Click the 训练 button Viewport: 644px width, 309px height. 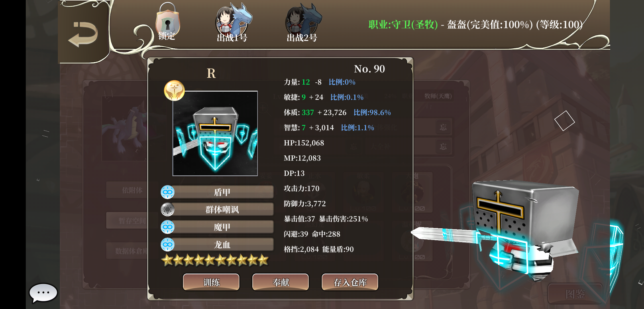pos(211,282)
